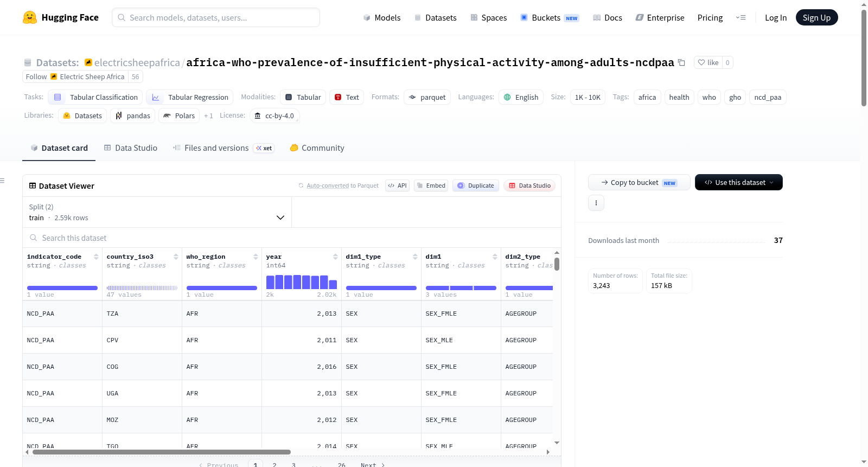
Task: Sort the who_region column
Action: (x=256, y=257)
